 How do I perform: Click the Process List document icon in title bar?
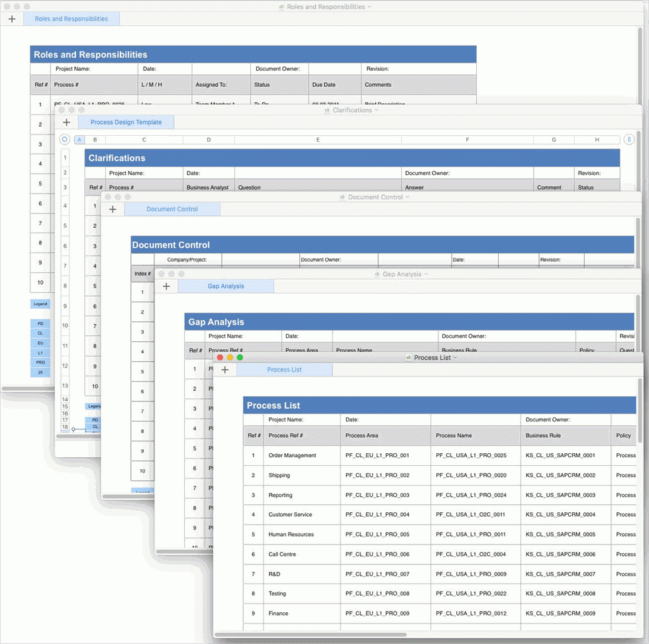pos(409,357)
